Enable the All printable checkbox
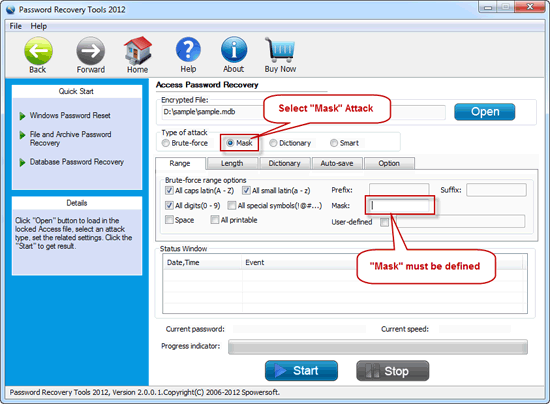The height and width of the screenshot is (404, 550). click(215, 220)
